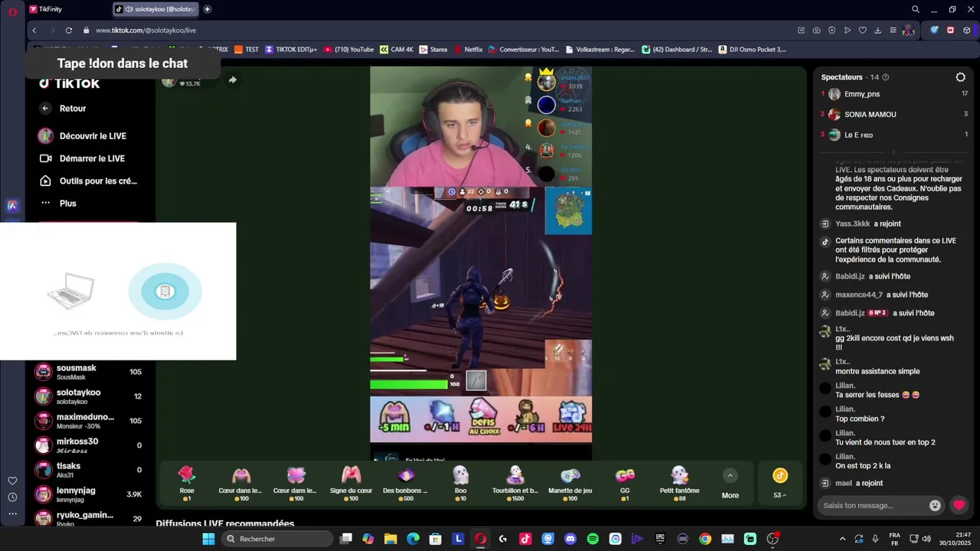The image size is (980, 551).
Task: Open (710) YouTube bookmark
Action: click(x=348, y=50)
